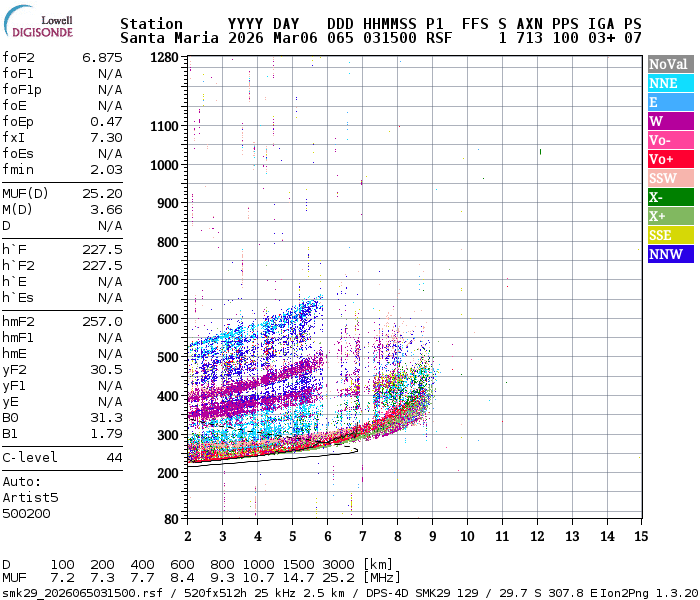Click the Lowell Digisonde logo
Screen dimensions: 700x600
38,22
